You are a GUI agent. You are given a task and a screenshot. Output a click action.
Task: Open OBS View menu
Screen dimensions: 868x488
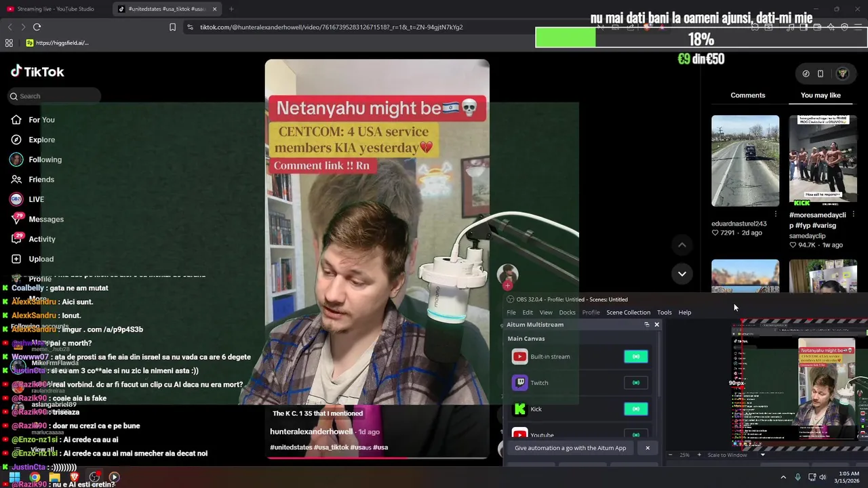546,312
